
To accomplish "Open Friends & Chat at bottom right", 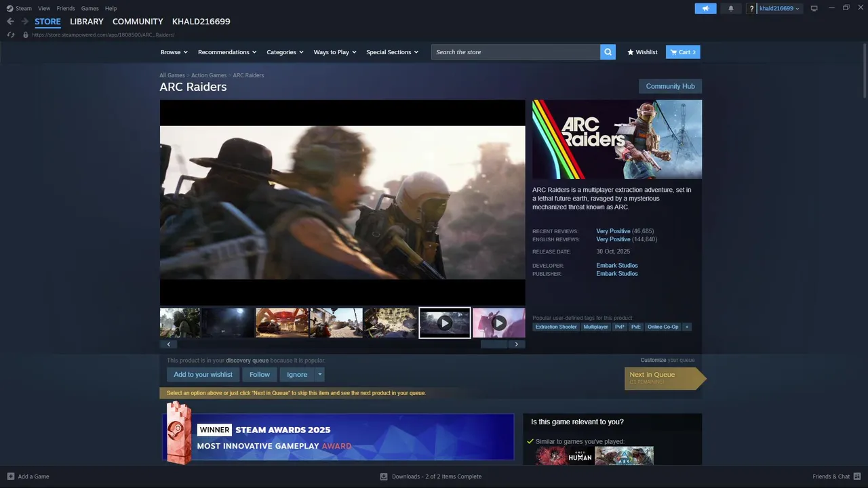I will pos(835,476).
